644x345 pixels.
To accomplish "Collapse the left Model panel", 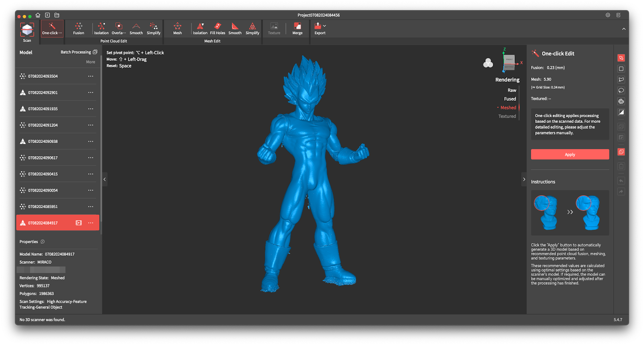I will [x=105, y=179].
